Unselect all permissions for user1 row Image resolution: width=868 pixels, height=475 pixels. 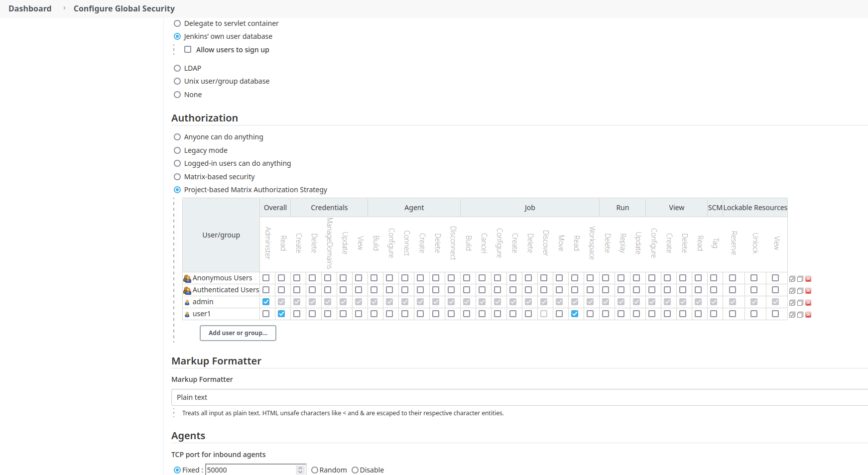click(800, 315)
